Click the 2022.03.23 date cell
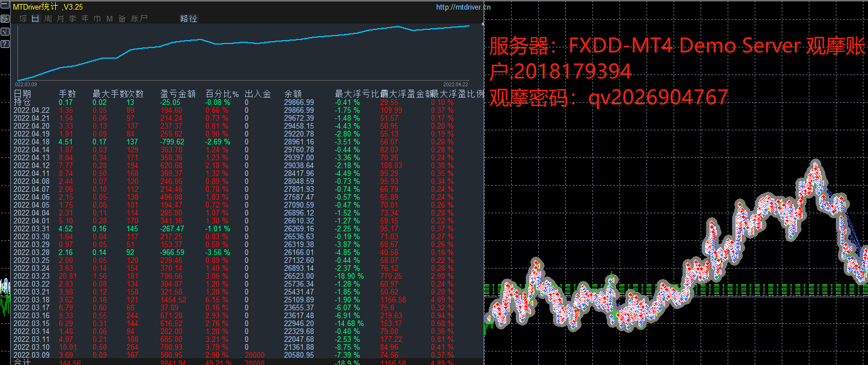868x365 pixels. pyautogui.click(x=32, y=276)
